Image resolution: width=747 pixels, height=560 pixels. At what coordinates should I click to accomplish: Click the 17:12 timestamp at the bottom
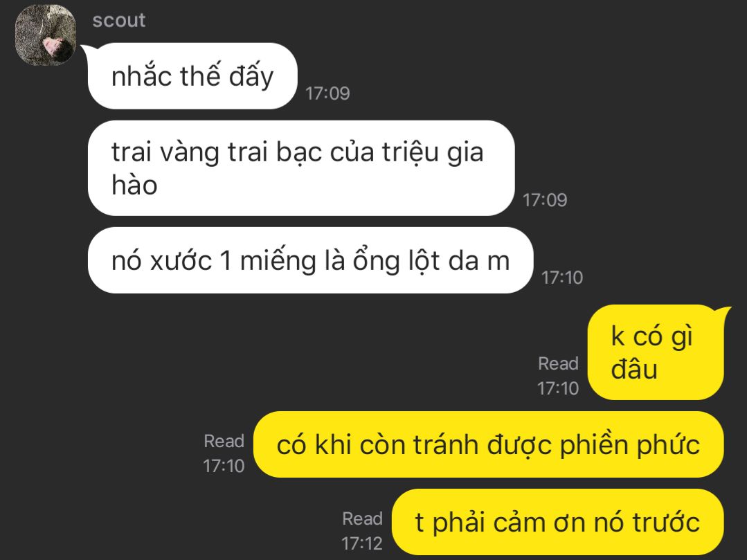(362, 544)
